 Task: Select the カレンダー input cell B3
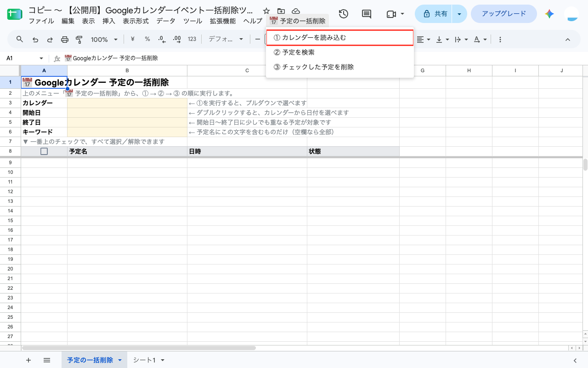[127, 103]
